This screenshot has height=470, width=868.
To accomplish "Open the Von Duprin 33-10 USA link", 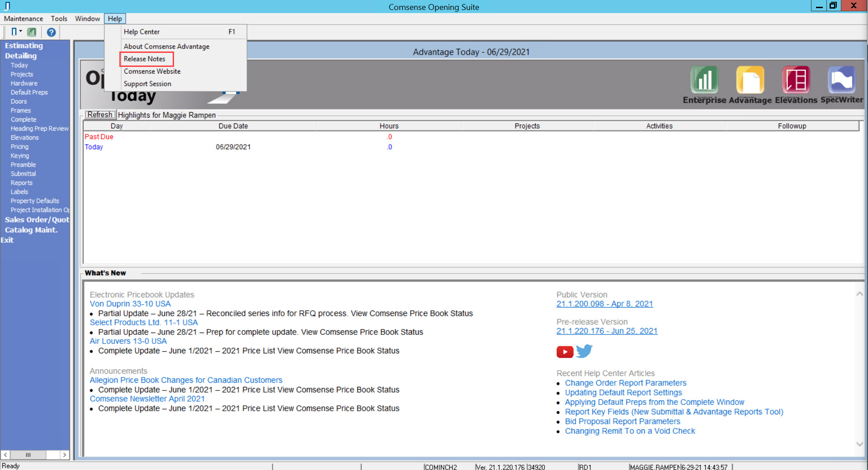I will [x=130, y=304].
